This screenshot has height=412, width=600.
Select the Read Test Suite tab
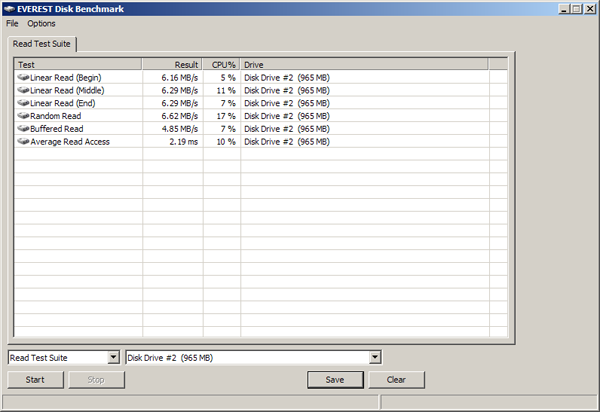(42, 44)
